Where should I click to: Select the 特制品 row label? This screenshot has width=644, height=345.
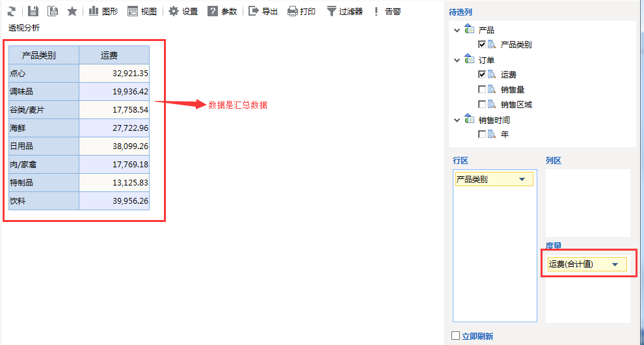click(44, 182)
